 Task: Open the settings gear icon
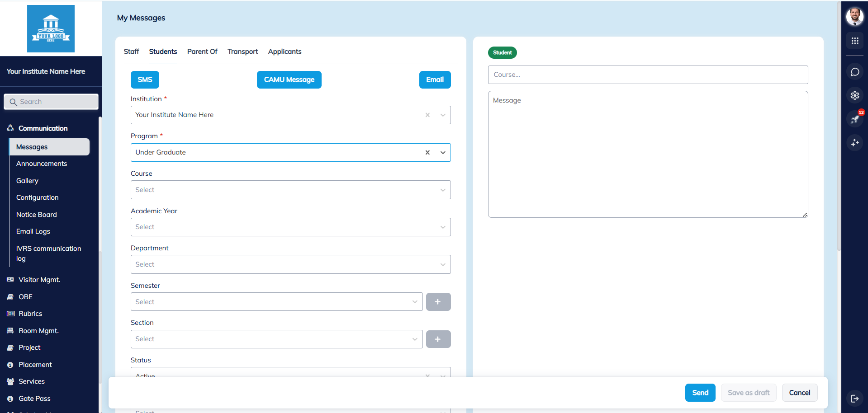[x=854, y=95]
